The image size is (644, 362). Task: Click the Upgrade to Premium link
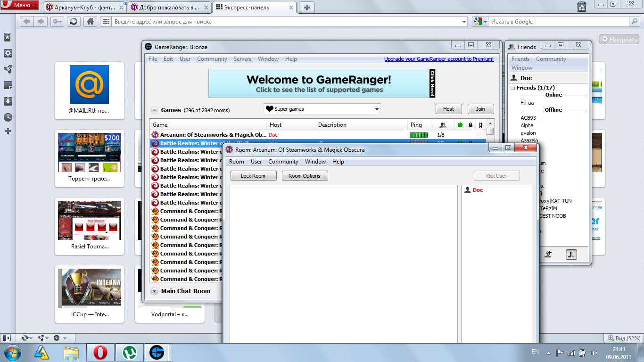pyautogui.click(x=438, y=59)
